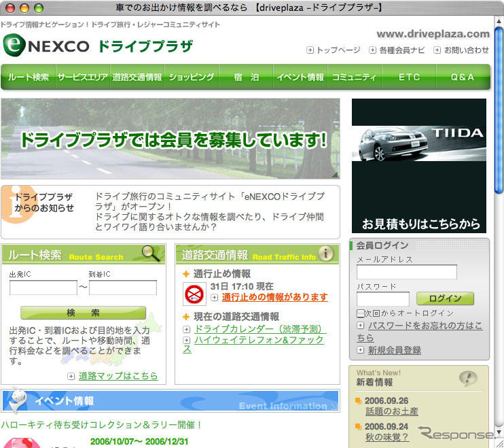This screenshot has width=504, height=448.
Task: Click the exclamation bubble icon in What's New
Action: pos(468,378)
